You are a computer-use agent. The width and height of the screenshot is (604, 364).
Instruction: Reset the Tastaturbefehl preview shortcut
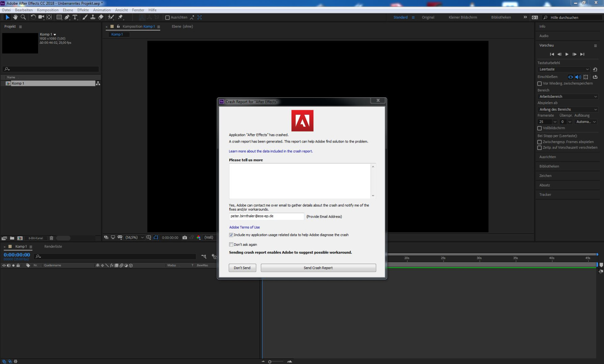(x=595, y=69)
